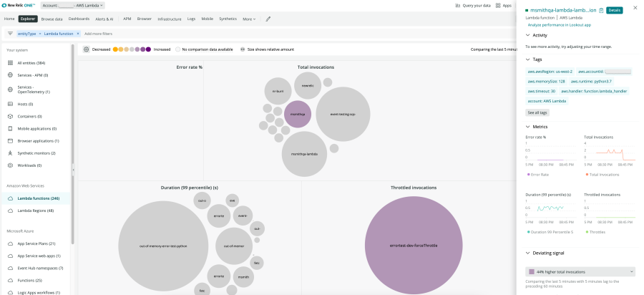Screen dimensions: 644x295
Task: Select Mobile applications (0)
Action: pyautogui.click(x=37, y=129)
